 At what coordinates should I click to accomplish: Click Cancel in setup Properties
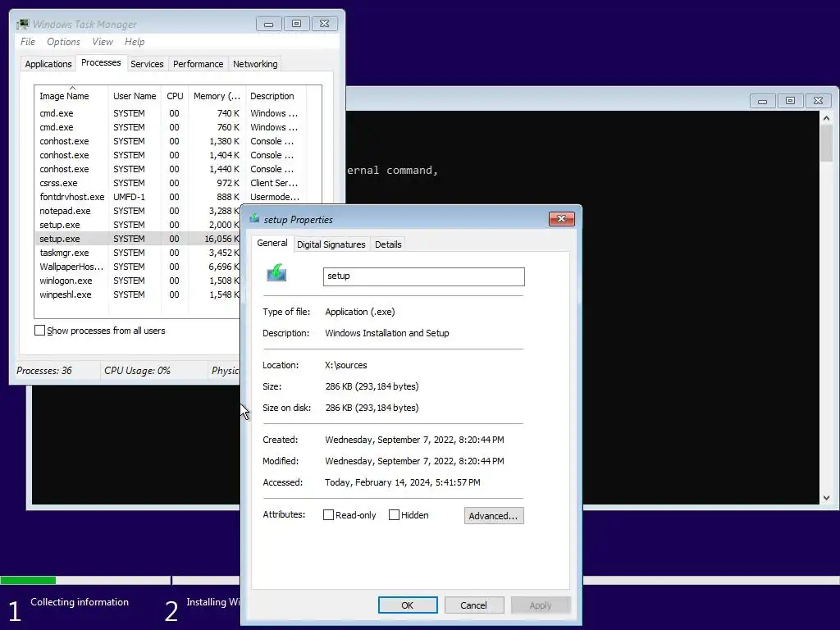pos(473,605)
